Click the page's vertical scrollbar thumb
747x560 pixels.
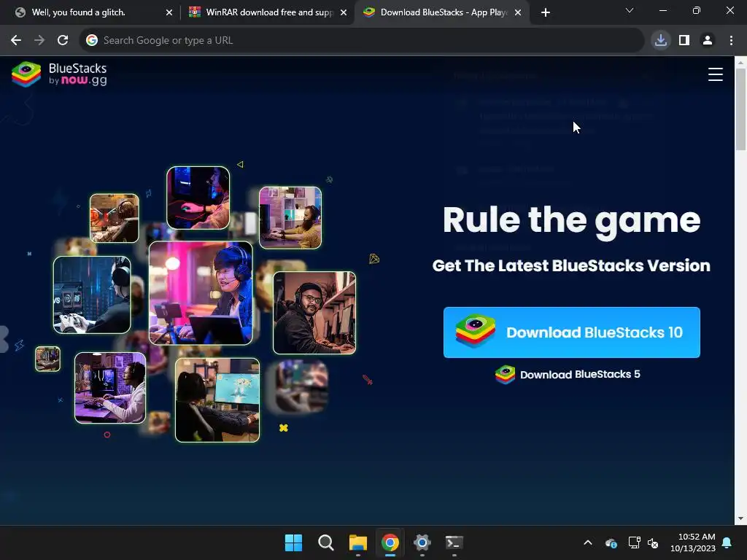[x=740, y=109]
